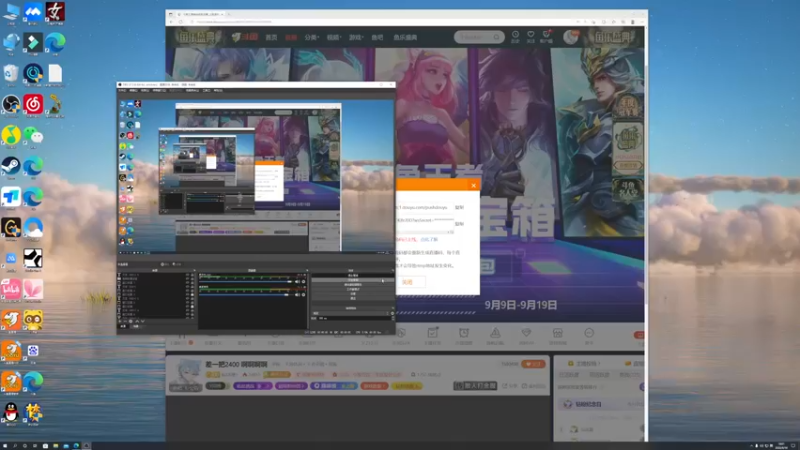Open settings gear of the first mixer channel
Viewport: 800px width, 450px height.
(x=303, y=282)
